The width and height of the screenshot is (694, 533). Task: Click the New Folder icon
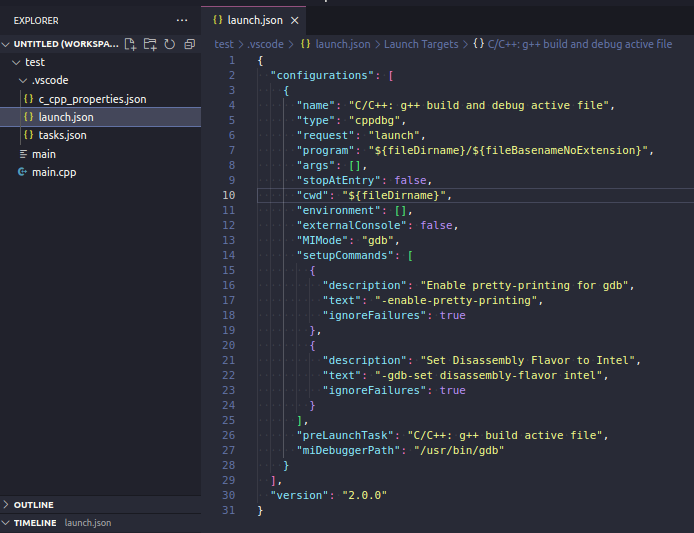(150, 44)
